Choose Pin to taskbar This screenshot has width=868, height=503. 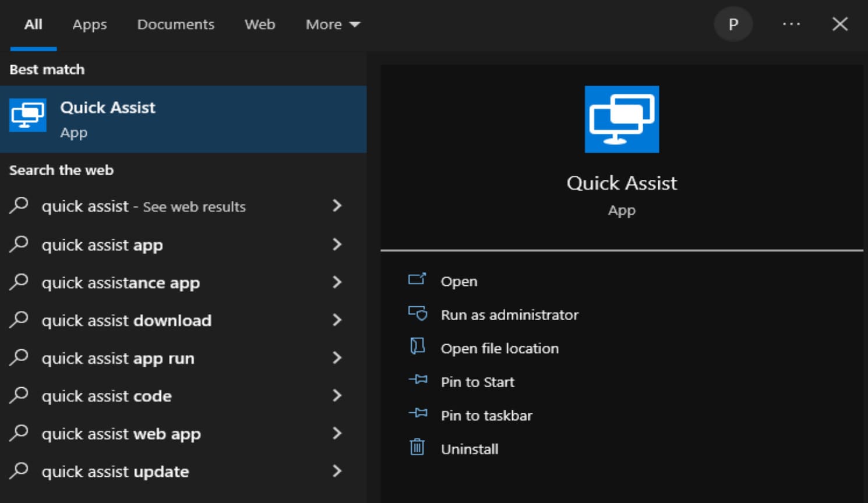point(486,416)
